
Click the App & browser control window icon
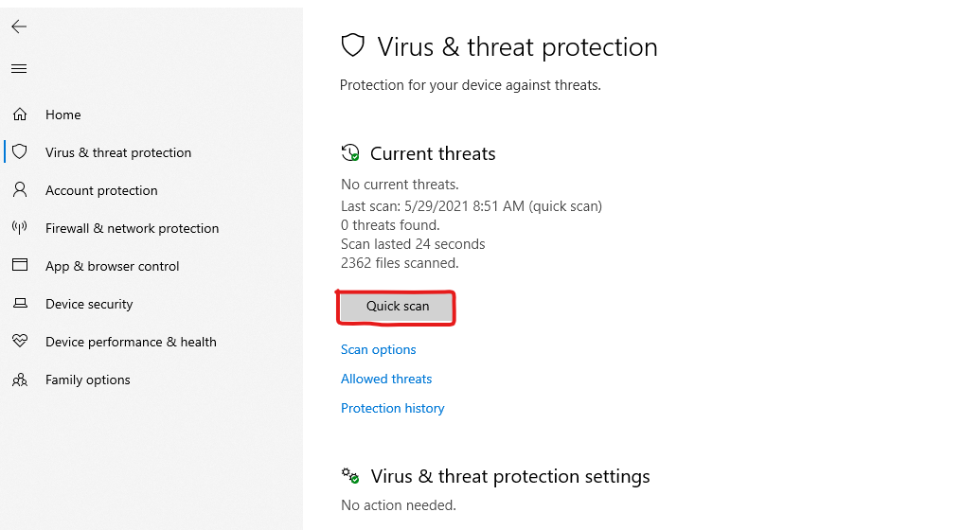(x=20, y=265)
